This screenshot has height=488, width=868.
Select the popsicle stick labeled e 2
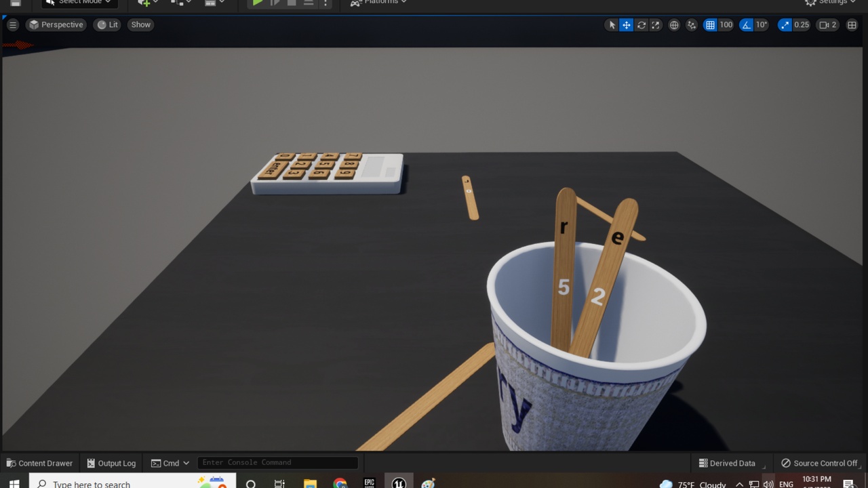click(604, 278)
